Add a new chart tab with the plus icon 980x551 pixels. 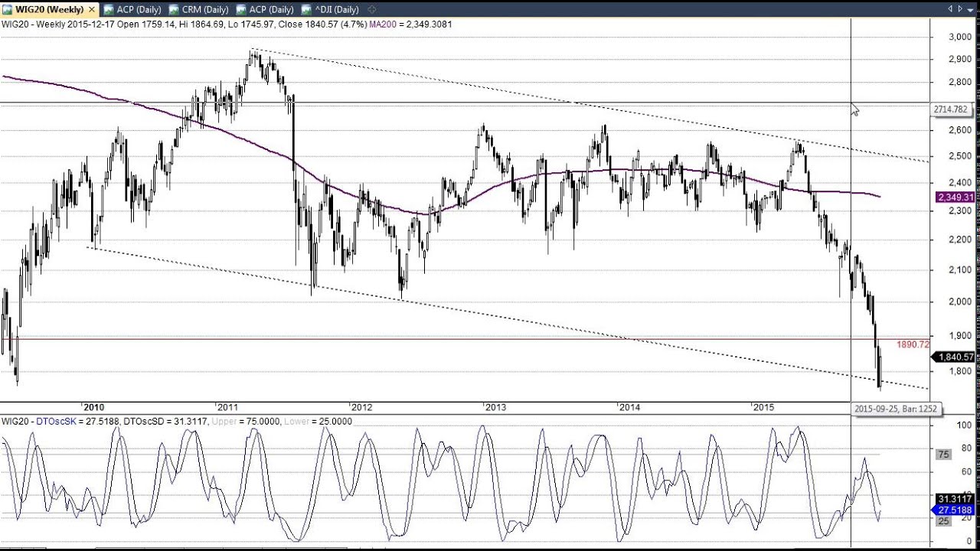(x=372, y=9)
